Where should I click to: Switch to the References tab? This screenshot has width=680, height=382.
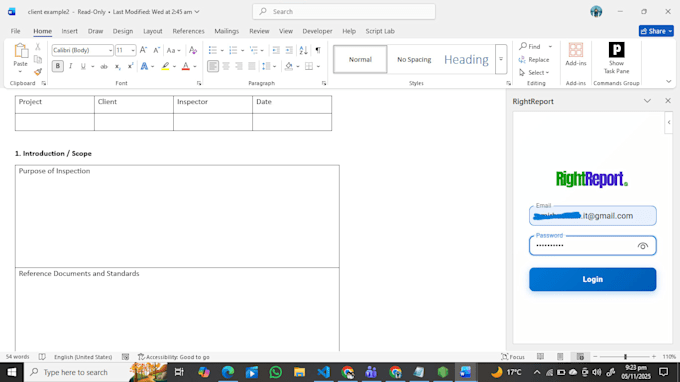[x=188, y=31]
